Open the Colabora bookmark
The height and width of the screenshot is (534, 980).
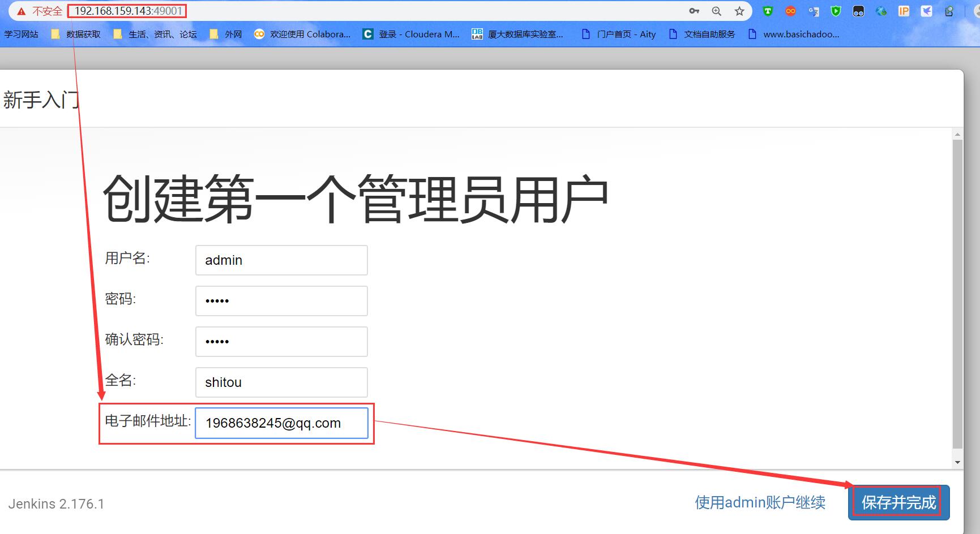pos(302,34)
